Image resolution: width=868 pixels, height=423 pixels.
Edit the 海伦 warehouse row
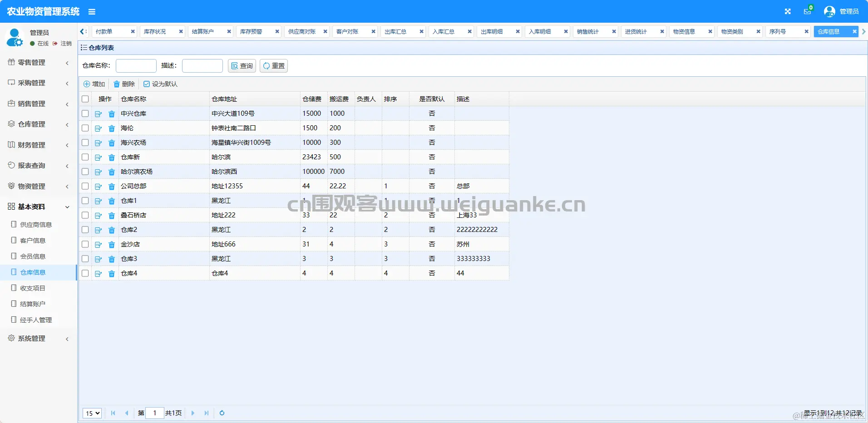pyautogui.click(x=98, y=128)
